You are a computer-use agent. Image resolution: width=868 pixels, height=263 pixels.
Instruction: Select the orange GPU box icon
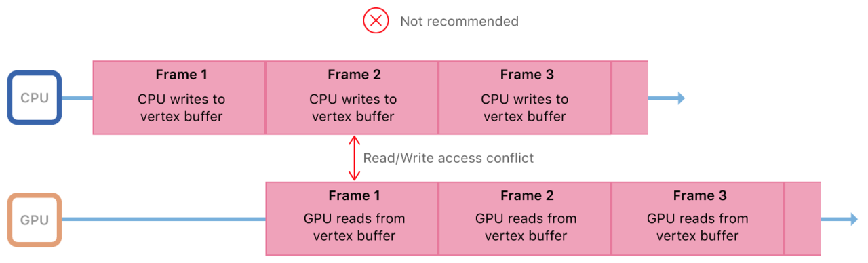(x=35, y=220)
